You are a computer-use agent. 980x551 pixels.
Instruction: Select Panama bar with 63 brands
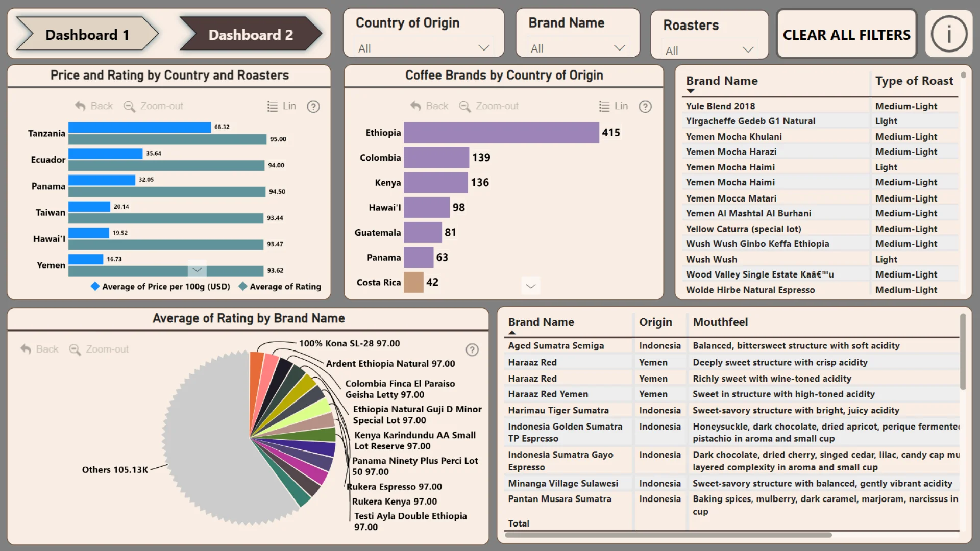click(x=419, y=258)
